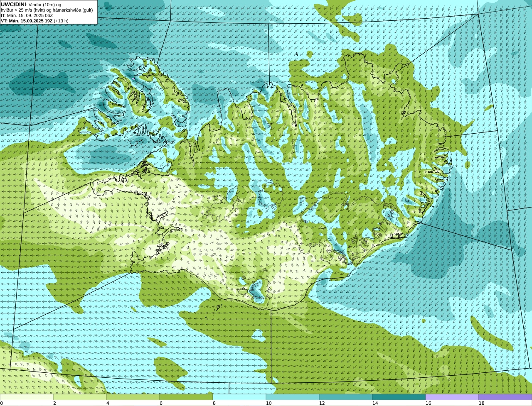
Task: Click the scale label '10' under the color bar
Action: click(268, 403)
